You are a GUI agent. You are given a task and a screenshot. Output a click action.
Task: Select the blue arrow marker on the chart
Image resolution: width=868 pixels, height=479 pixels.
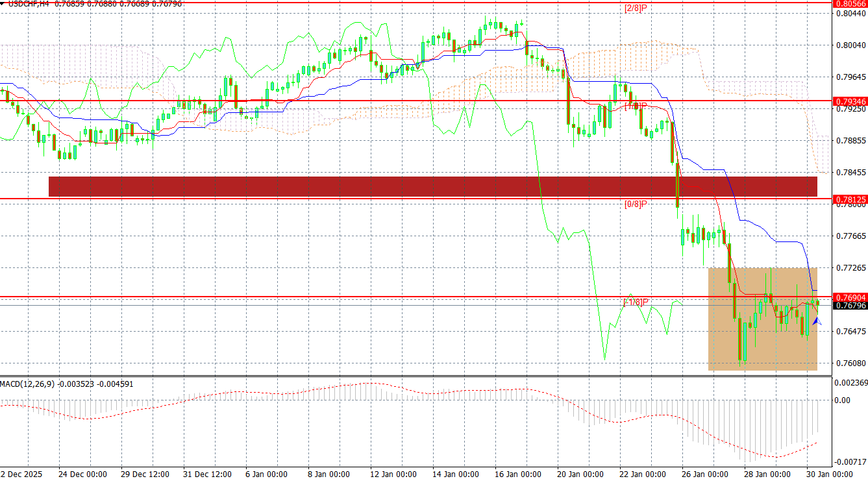(816, 321)
